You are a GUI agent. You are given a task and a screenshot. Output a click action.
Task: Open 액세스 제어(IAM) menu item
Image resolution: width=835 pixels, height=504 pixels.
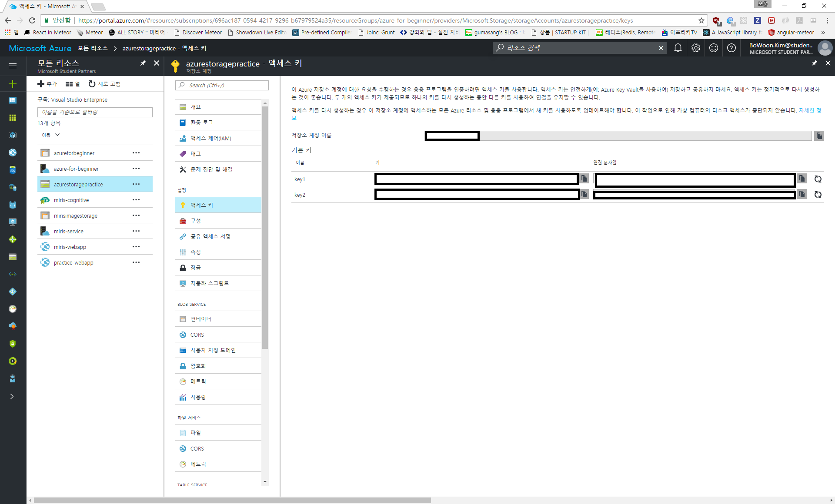tap(218, 138)
